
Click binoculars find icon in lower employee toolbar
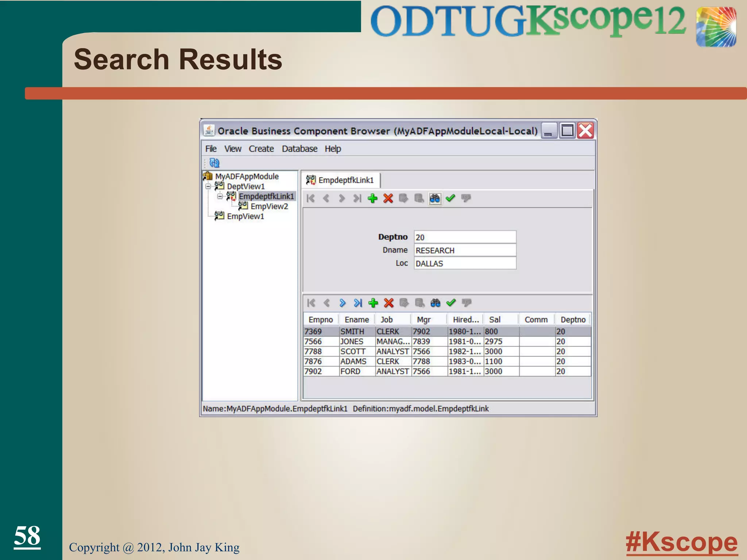(x=436, y=303)
